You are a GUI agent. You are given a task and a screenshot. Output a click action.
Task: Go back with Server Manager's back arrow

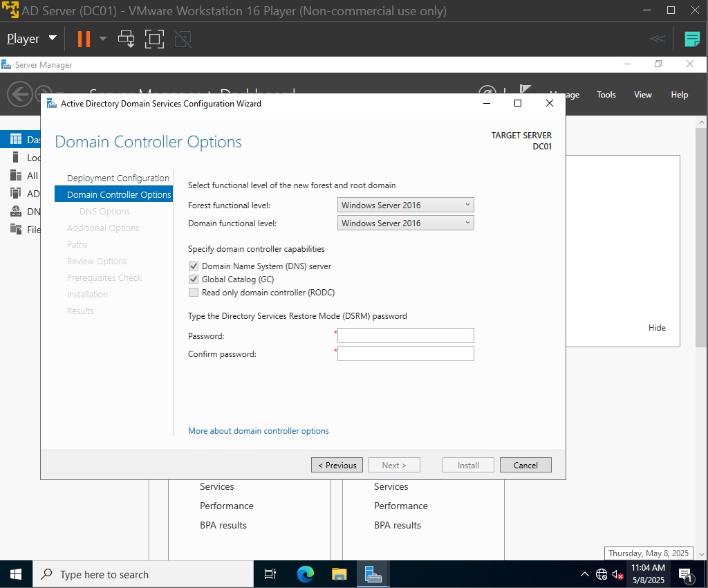click(20, 94)
